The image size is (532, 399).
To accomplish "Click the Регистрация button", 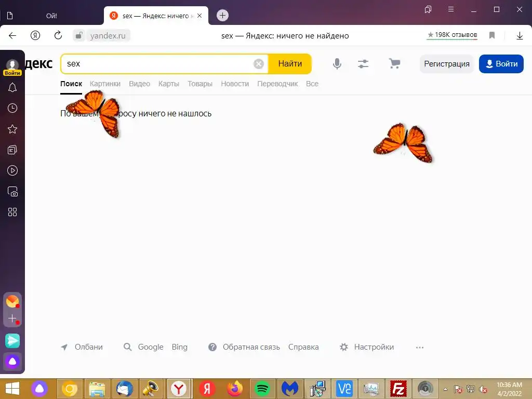I will [446, 64].
